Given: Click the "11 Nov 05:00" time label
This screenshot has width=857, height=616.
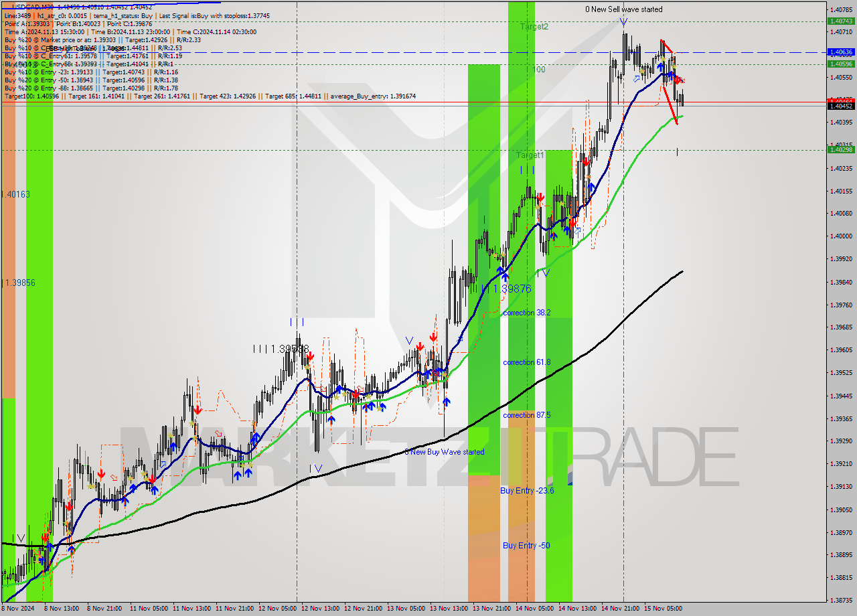Looking at the screenshot, I should 149,609.
